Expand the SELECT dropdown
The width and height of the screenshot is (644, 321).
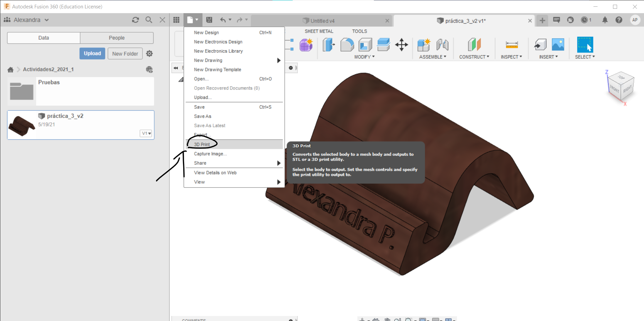[x=585, y=57]
